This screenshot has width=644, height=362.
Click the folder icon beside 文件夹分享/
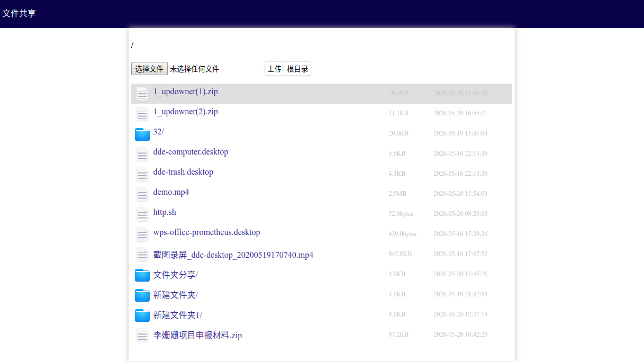pyautogui.click(x=142, y=275)
